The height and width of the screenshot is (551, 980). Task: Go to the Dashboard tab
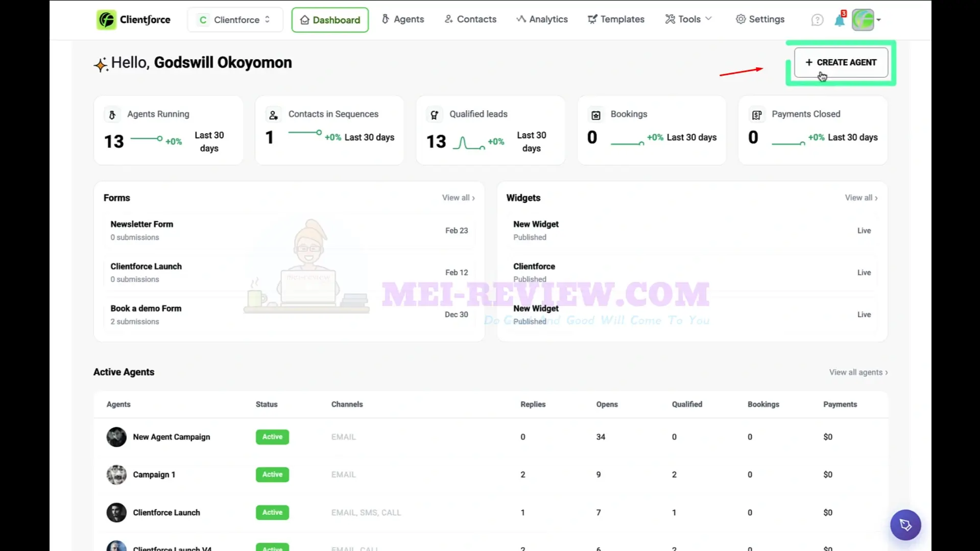click(x=330, y=20)
